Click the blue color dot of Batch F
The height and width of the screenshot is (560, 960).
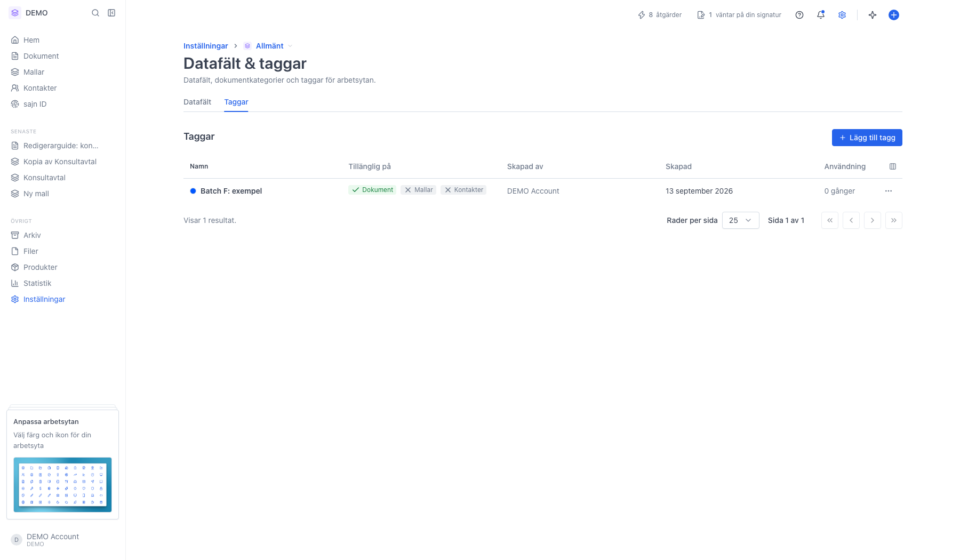pyautogui.click(x=193, y=191)
